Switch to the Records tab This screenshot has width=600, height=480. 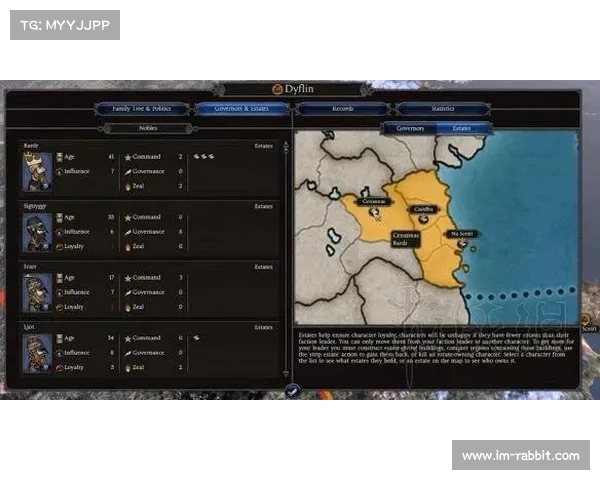pyautogui.click(x=342, y=109)
